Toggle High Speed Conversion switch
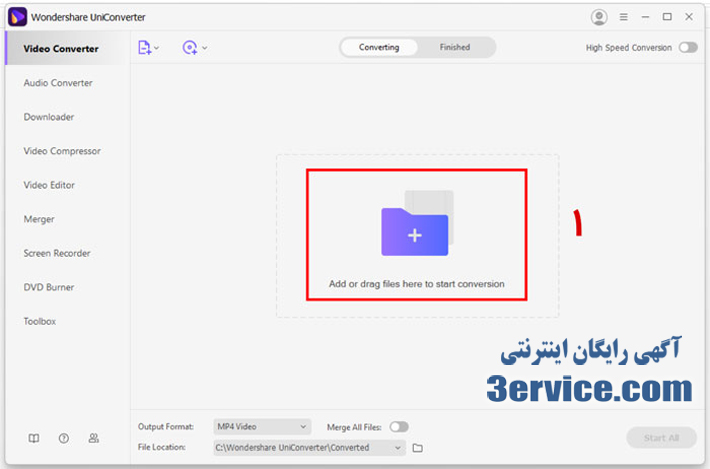Screen dimensions: 710x469 tap(688, 48)
